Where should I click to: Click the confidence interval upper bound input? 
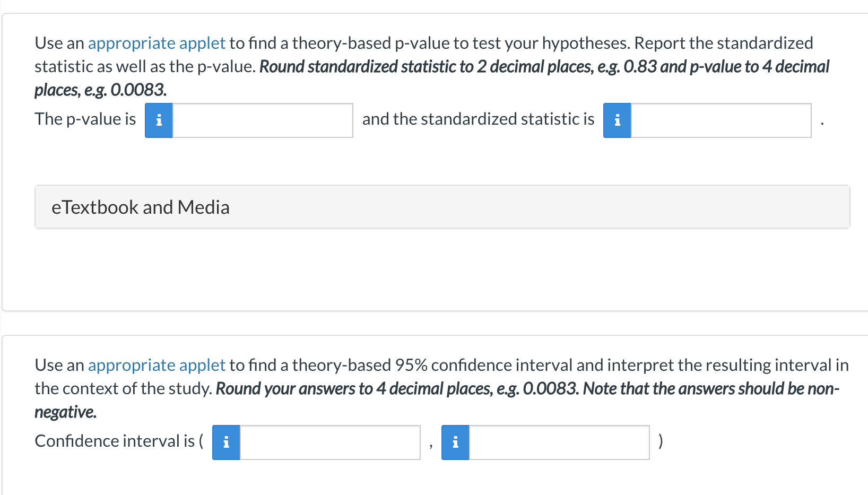point(559,442)
